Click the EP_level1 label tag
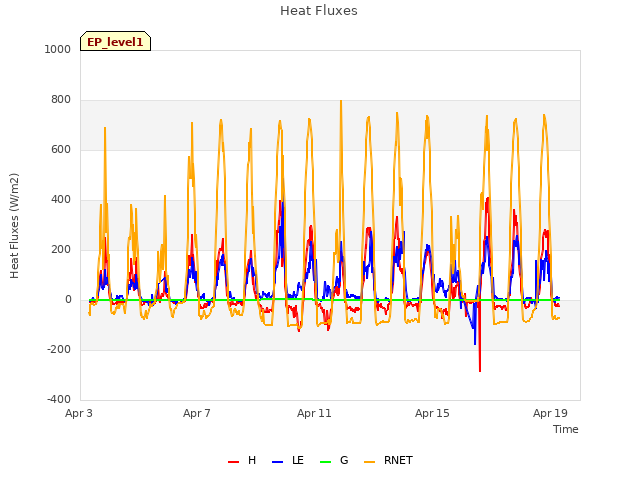This screenshot has height=480, width=640. (x=116, y=41)
